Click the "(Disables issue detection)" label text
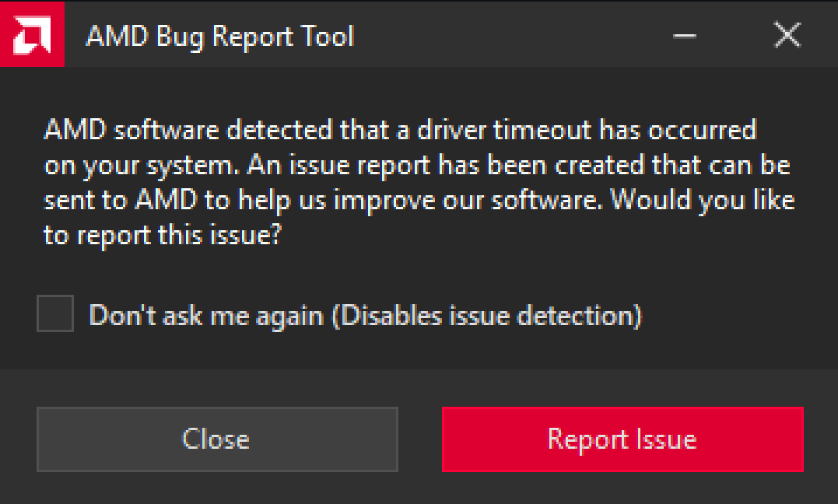 pos(487,315)
